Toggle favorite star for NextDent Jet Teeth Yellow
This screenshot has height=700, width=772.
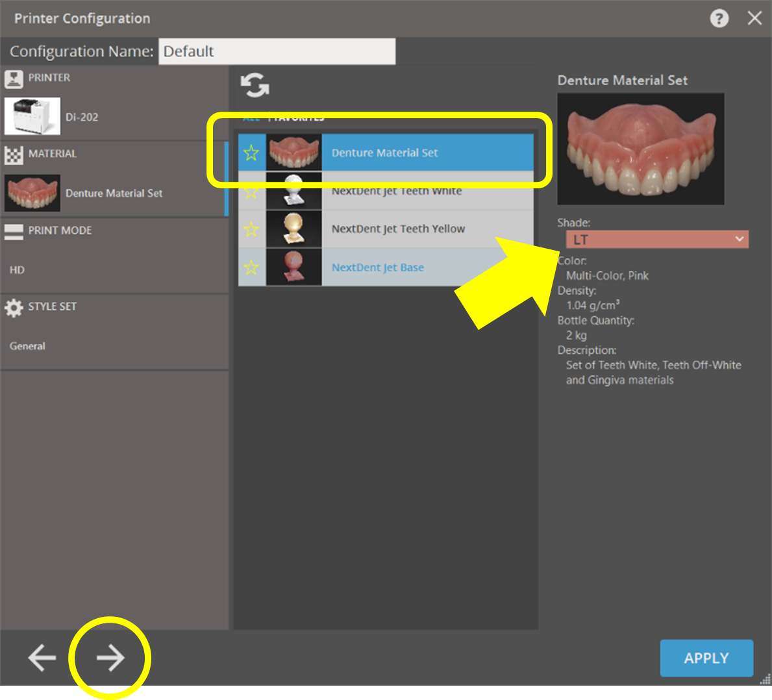[251, 229]
